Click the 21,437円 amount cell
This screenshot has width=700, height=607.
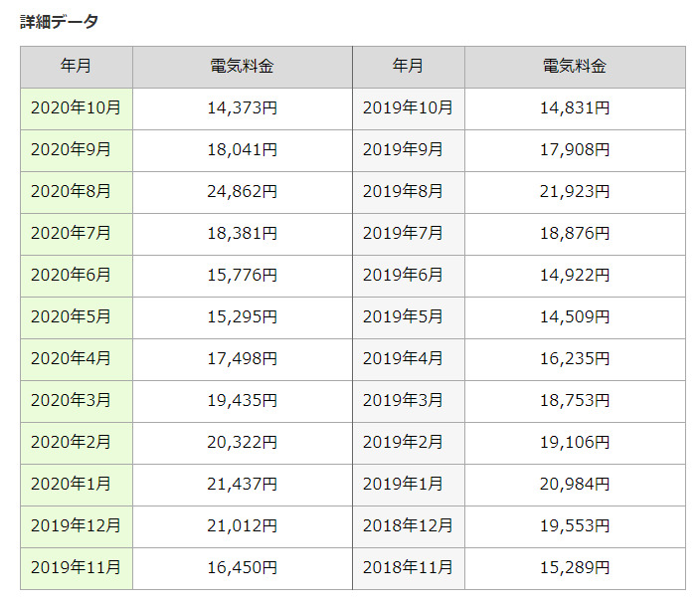(242, 484)
